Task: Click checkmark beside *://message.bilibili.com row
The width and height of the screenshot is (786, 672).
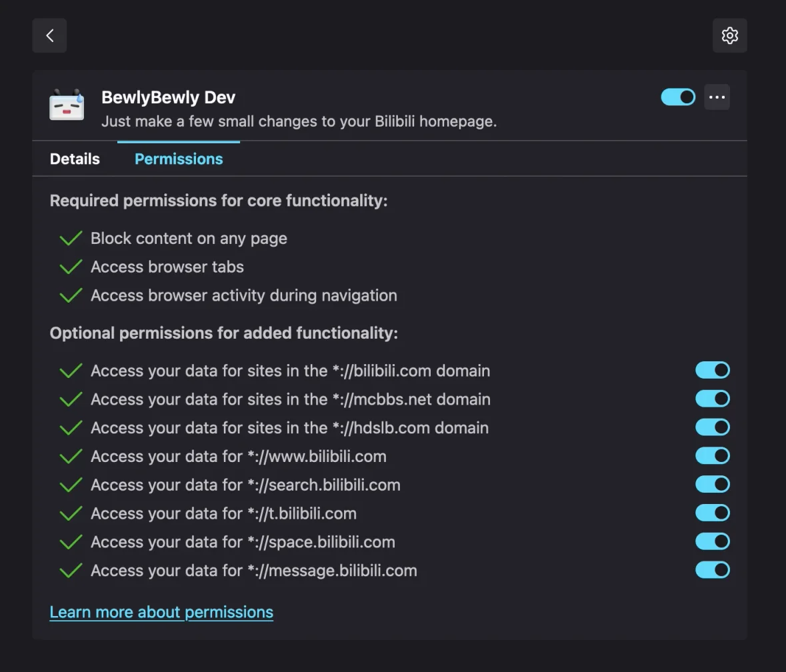Action: 71,571
